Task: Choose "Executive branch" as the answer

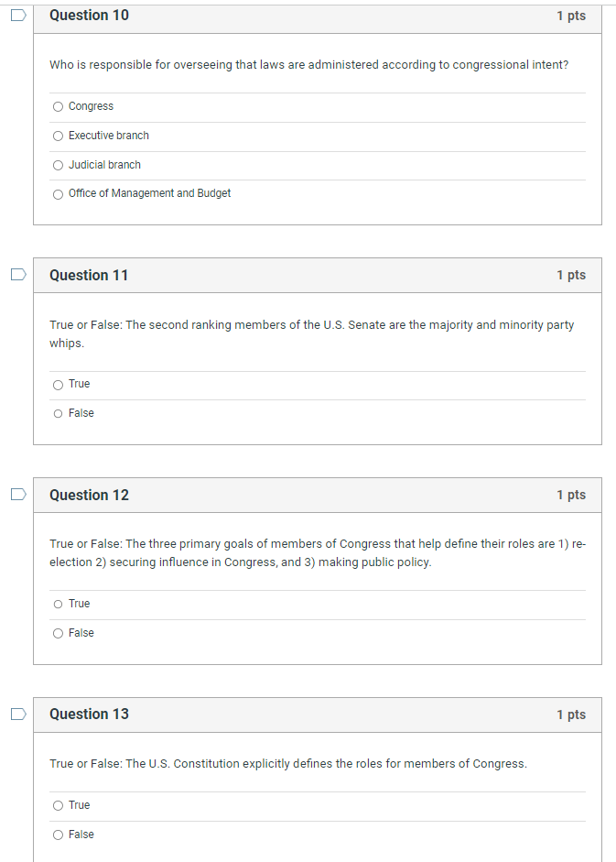Action: pyautogui.click(x=58, y=136)
